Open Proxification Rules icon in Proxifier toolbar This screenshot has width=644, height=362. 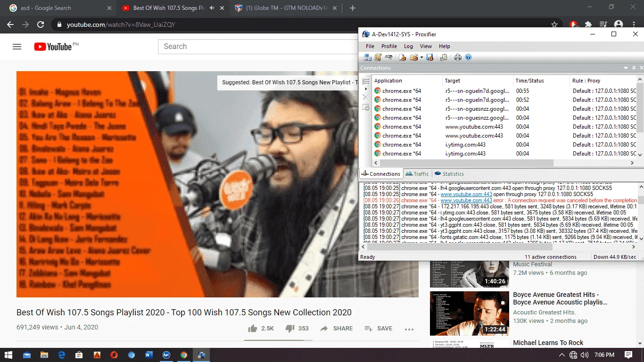click(378, 57)
